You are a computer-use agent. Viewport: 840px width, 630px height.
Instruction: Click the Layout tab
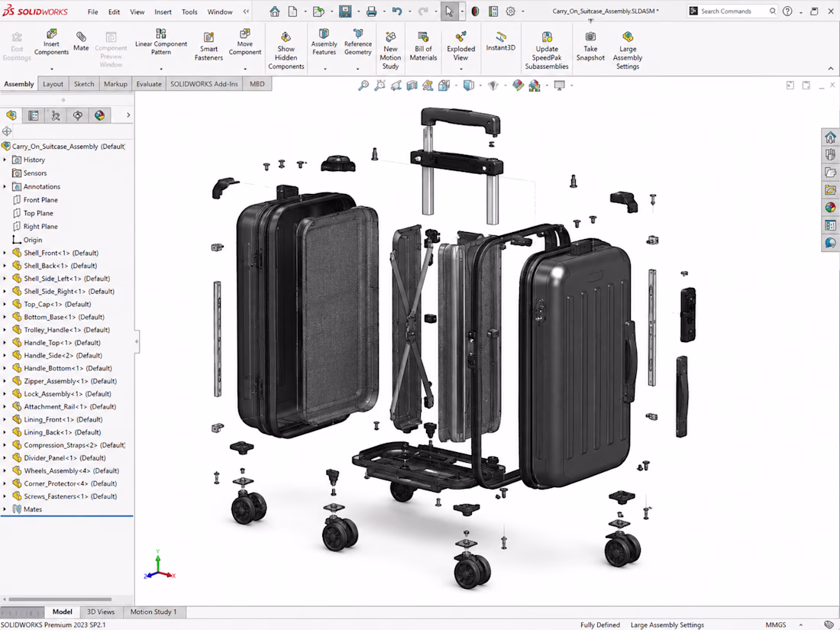coord(53,84)
